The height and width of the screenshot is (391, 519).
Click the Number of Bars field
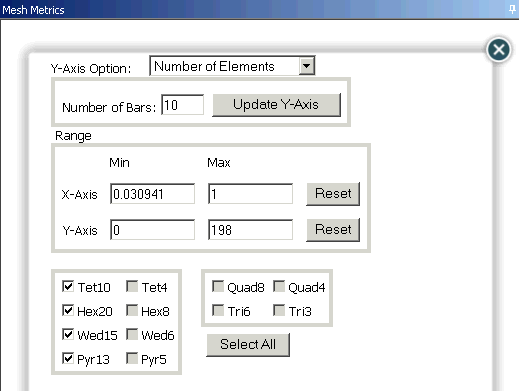coord(182,105)
